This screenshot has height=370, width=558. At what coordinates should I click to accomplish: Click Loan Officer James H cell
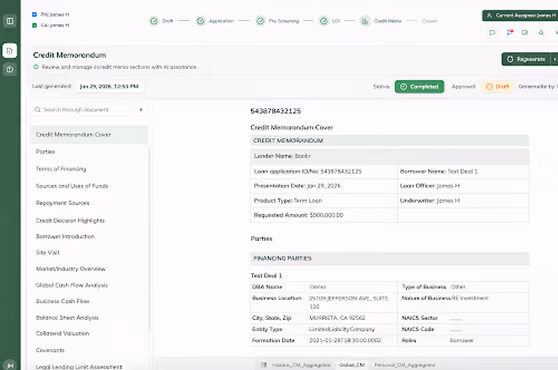click(x=463, y=186)
